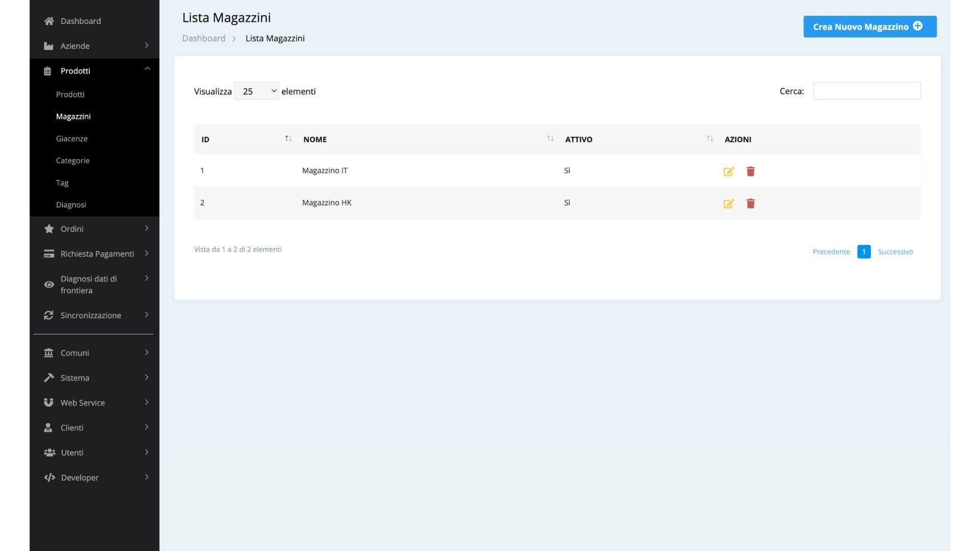This screenshot has height=551, width=980.
Task: Expand the Sistema menu chevron
Action: pyautogui.click(x=146, y=377)
